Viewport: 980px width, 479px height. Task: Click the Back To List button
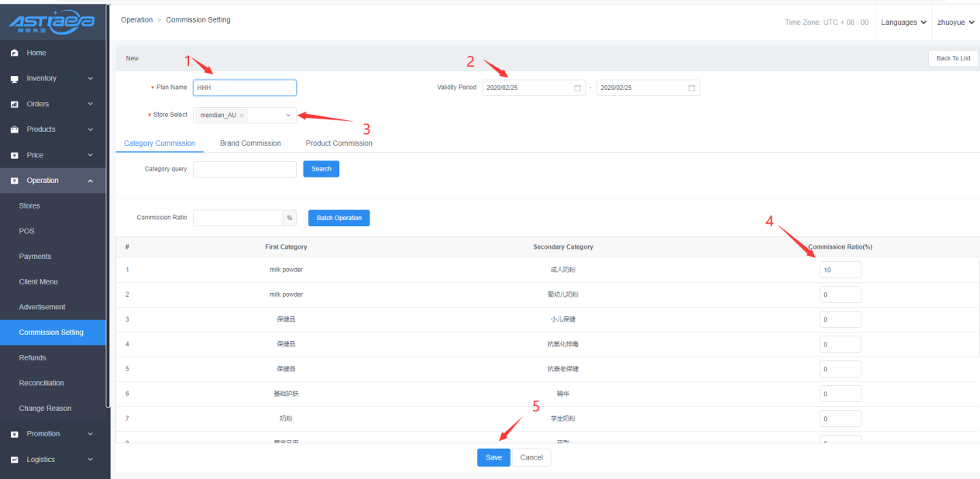coord(952,58)
